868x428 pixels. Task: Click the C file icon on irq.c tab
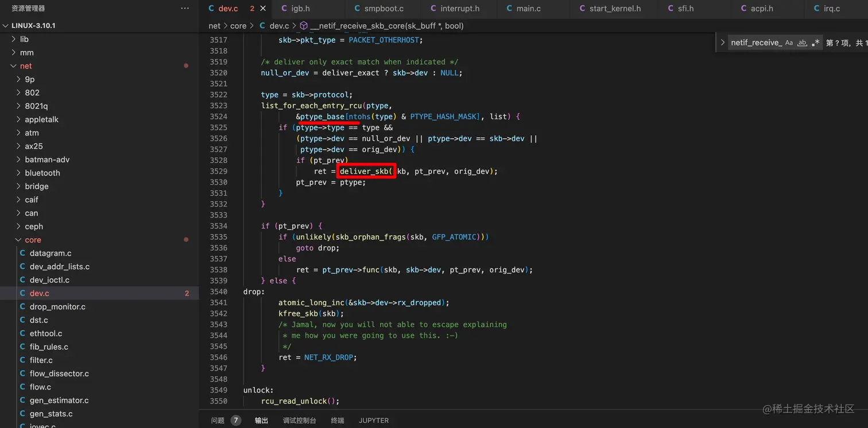(817, 9)
